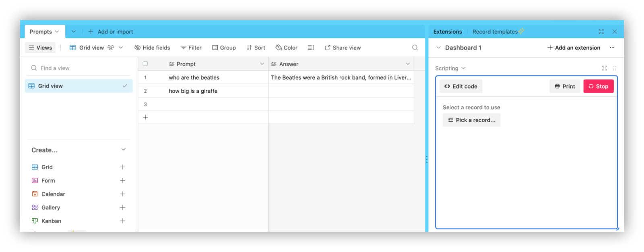Viewport: 644px width, 252px height.
Task: Add a new row with the plus icon
Action: (146, 117)
